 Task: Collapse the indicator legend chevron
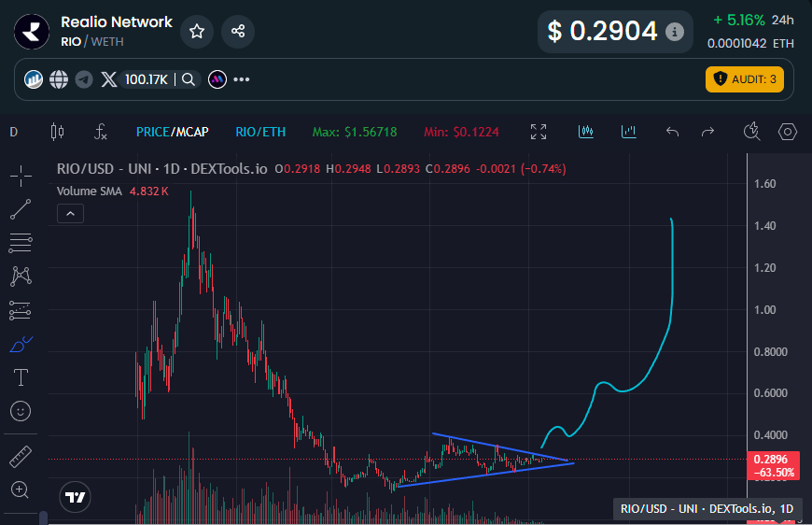(x=70, y=214)
